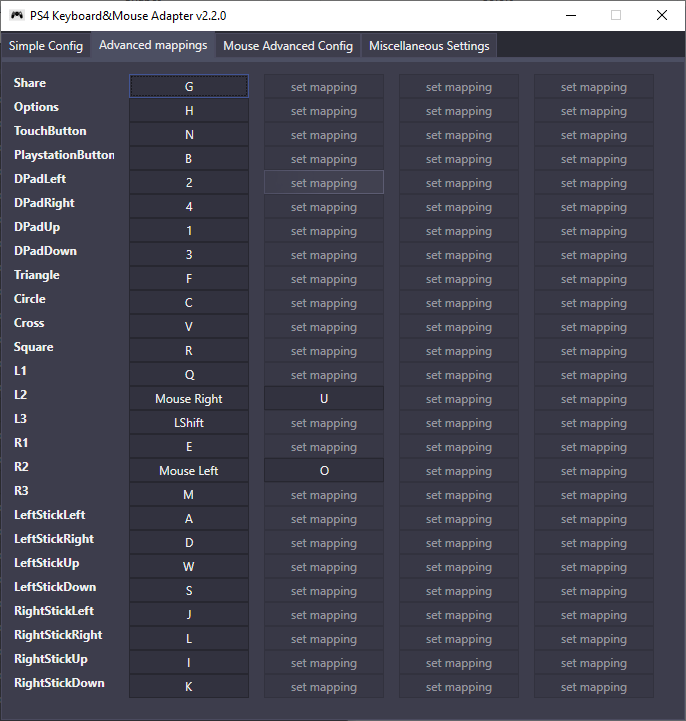Screen dimensions: 686x721
Task: Set fourth mapping for PlaystationButton
Action: click(594, 158)
